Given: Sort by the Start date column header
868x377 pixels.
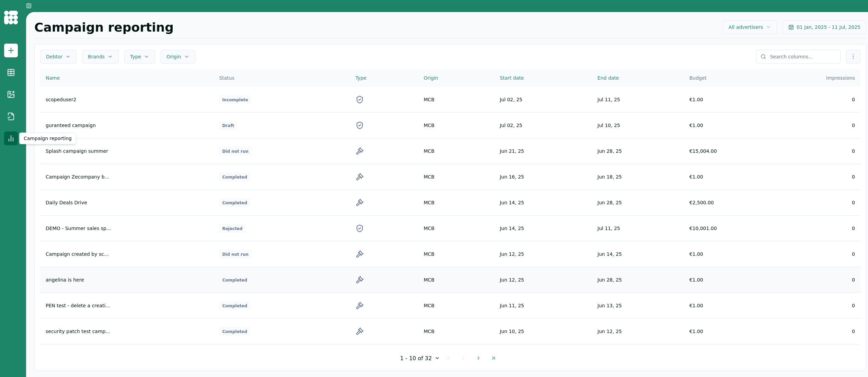Looking at the screenshot, I should 511,78.
